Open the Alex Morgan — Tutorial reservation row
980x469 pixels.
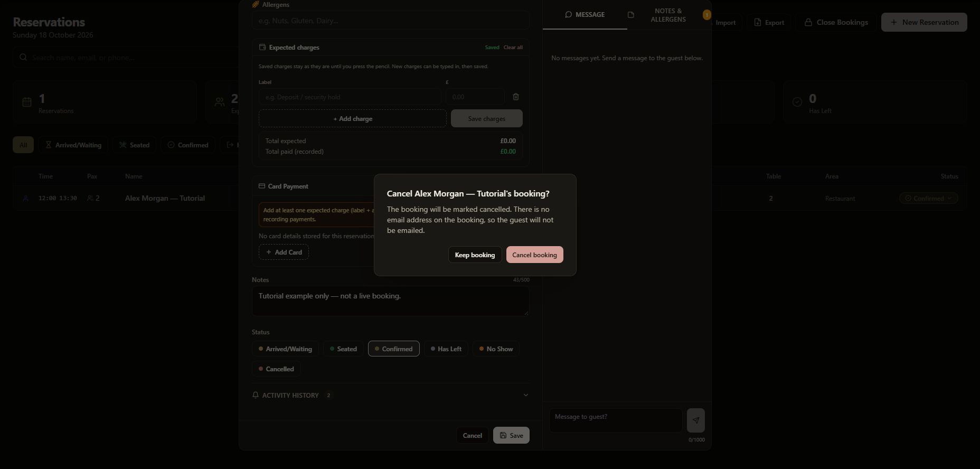point(490,198)
